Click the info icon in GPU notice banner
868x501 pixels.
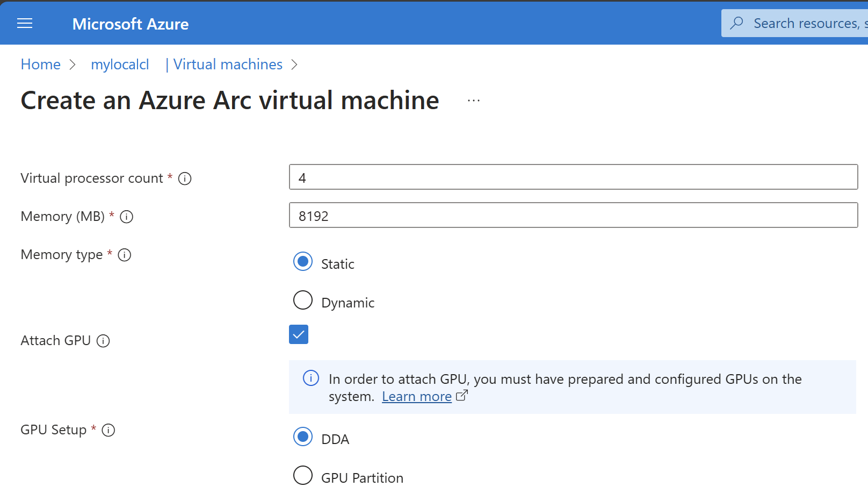[311, 378]
